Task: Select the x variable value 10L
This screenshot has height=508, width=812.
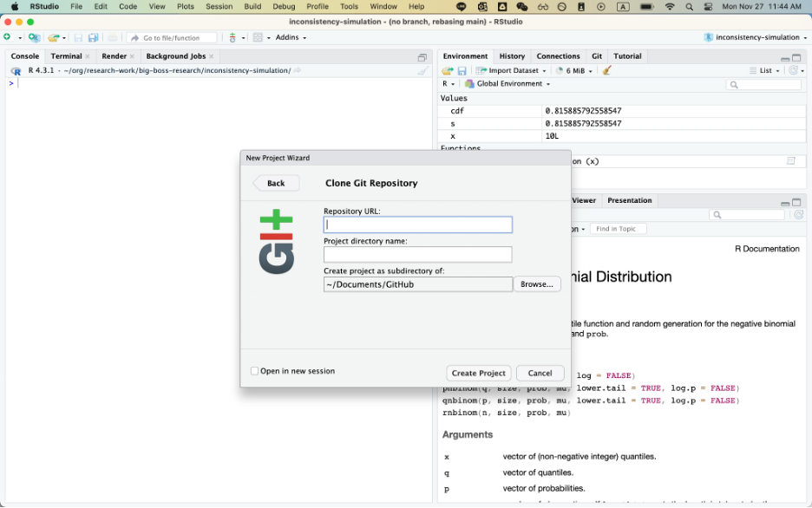Action: tap(552, 136)
